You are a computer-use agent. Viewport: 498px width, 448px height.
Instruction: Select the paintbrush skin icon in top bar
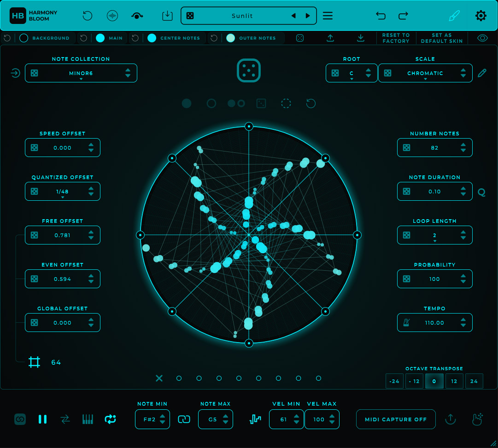pos(454,15)
